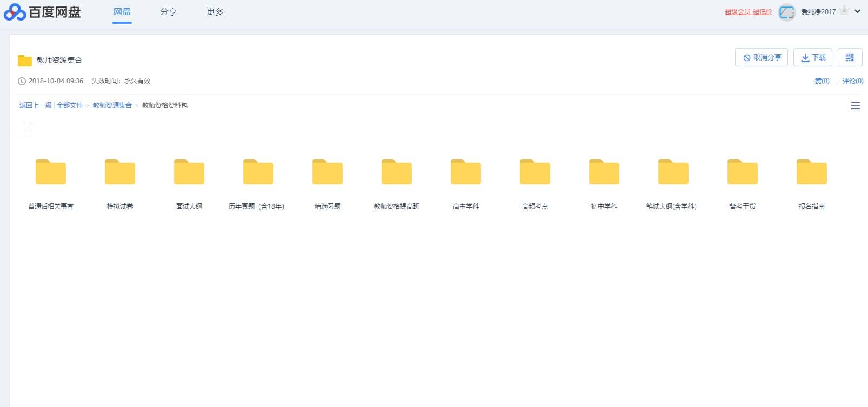This screenshot has height=407, width=868.
Task: Open the 精选习题 folder
Action: tap(328, 172)
